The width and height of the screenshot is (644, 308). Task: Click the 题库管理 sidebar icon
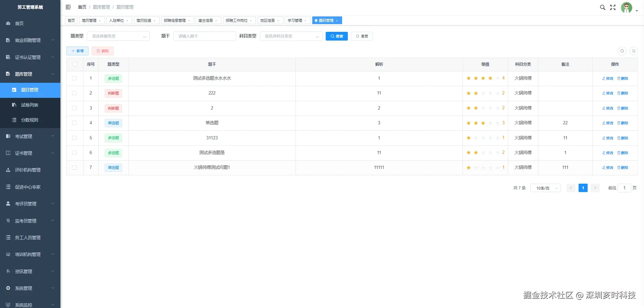(x=8, y=74)
